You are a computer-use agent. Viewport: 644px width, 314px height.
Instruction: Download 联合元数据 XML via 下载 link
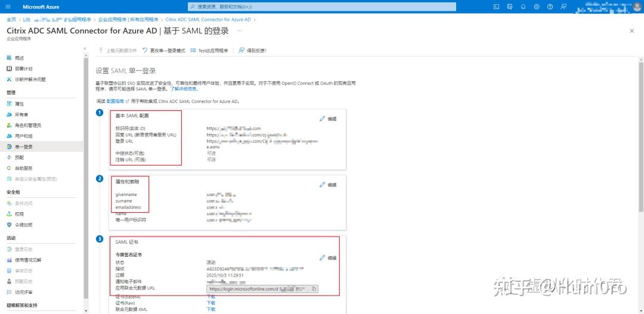point(210,309)
